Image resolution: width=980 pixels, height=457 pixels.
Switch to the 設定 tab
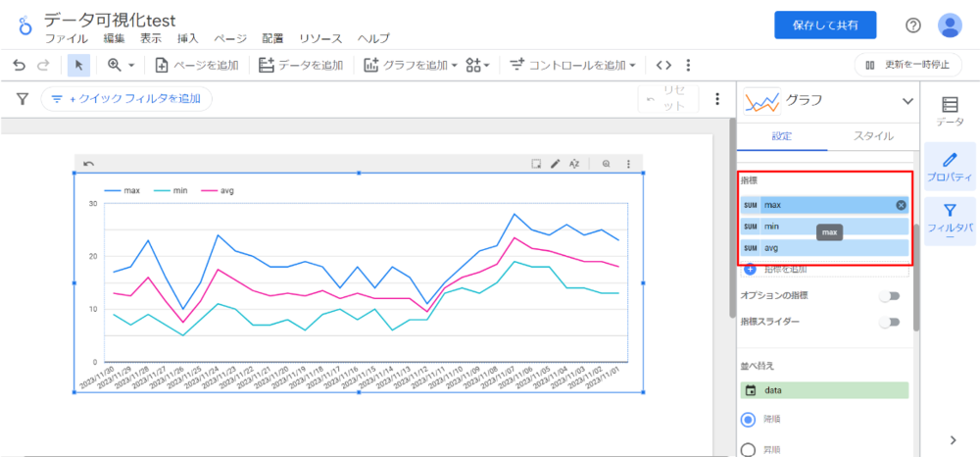point(782,135)
